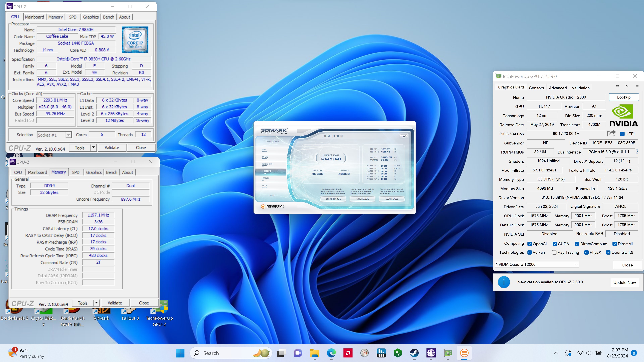Switch to GPU-Z via taskbar icon
This screenshot has width=644, height=362.
448,353
